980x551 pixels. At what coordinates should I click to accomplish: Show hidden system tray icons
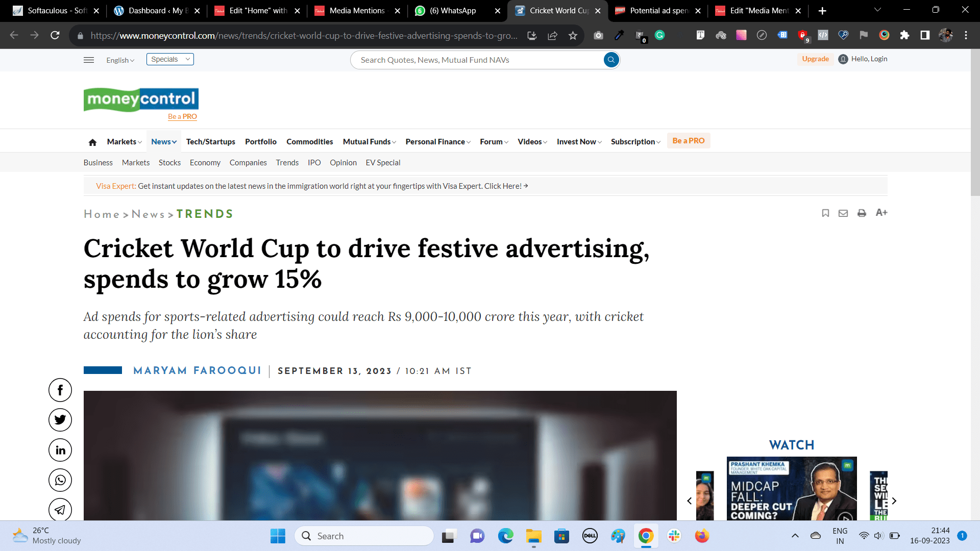coord(795,536)
